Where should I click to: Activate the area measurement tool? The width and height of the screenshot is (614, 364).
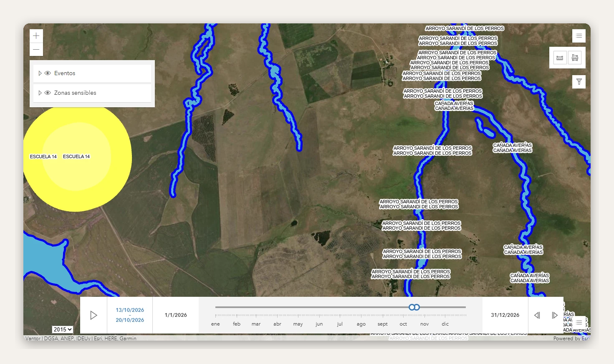pyautogui.click(x=575, y=58)
